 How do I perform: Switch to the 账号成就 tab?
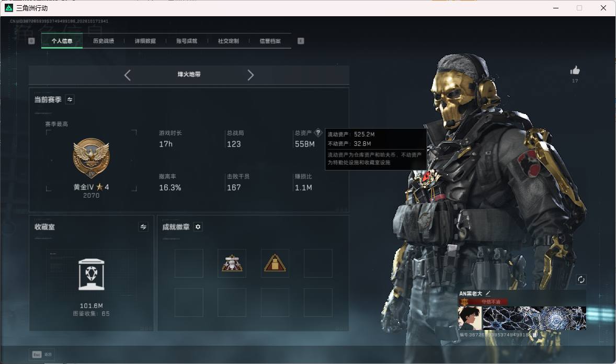pos(187,41)
